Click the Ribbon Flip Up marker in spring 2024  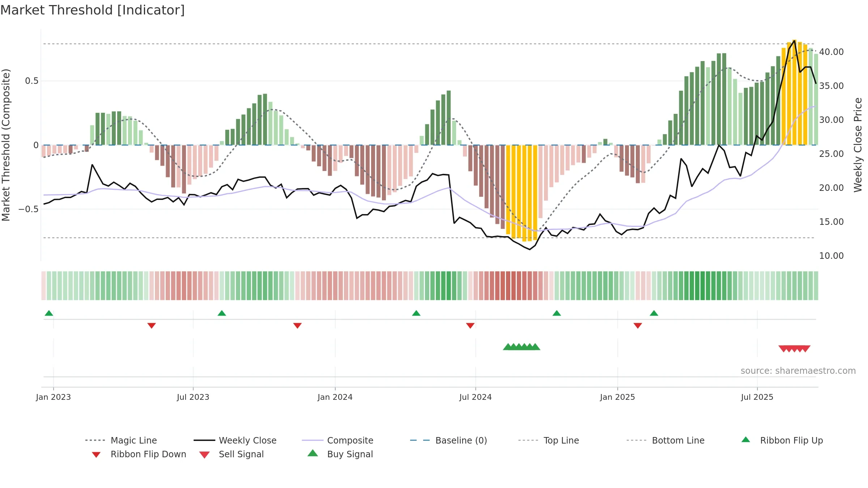point(416,313)
